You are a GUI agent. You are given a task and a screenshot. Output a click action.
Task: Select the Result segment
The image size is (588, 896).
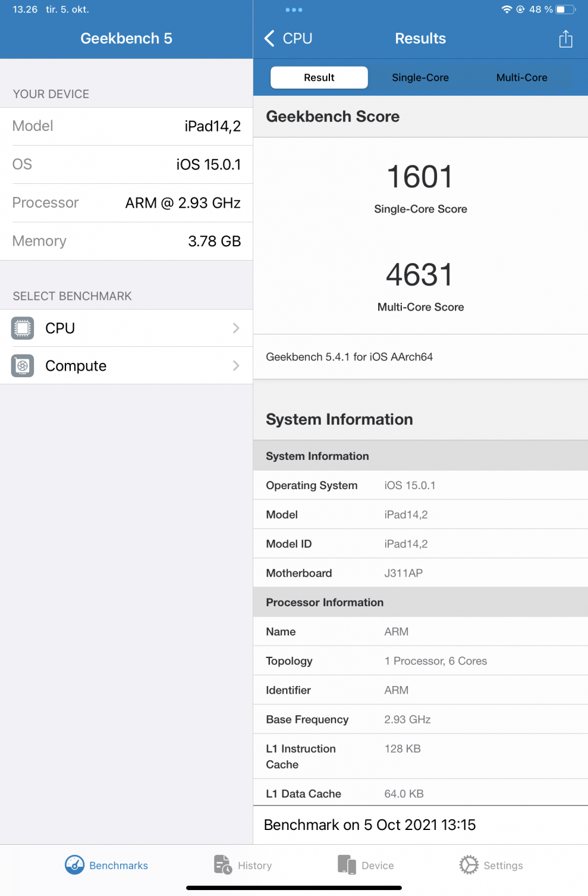point(319,77)
